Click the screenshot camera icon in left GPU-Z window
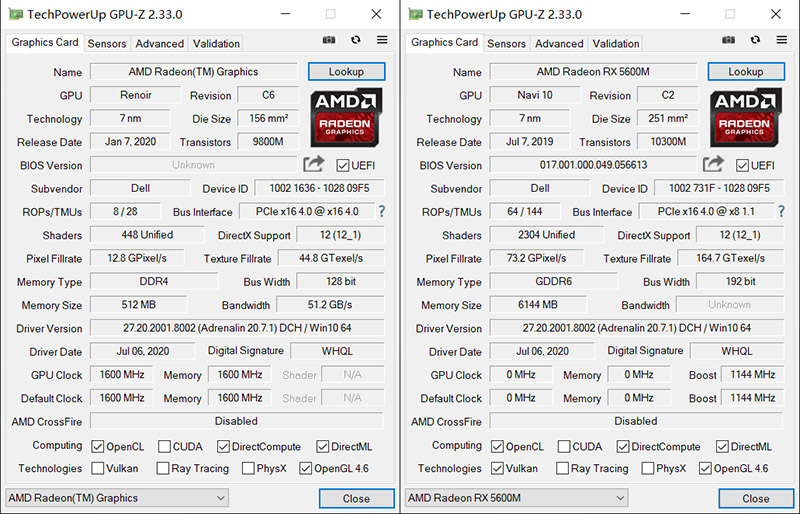Viewport: 800px width, 514px height. coord(329,40)
